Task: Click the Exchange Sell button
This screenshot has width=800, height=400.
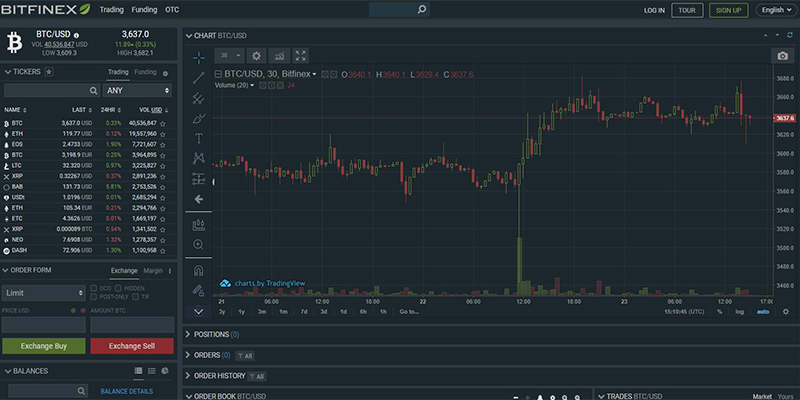Action: tap(132, 346)
